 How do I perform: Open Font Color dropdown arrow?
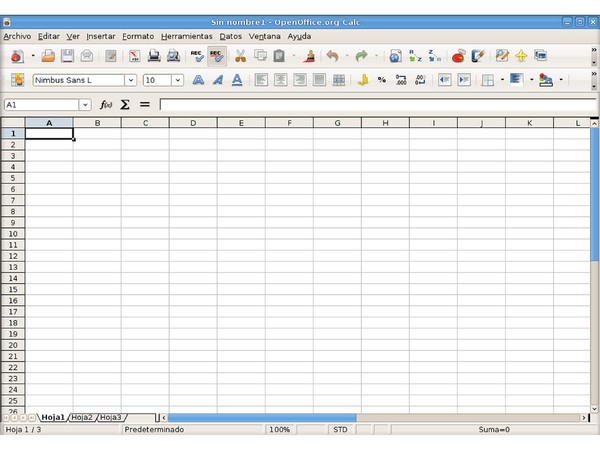point(561,80)
